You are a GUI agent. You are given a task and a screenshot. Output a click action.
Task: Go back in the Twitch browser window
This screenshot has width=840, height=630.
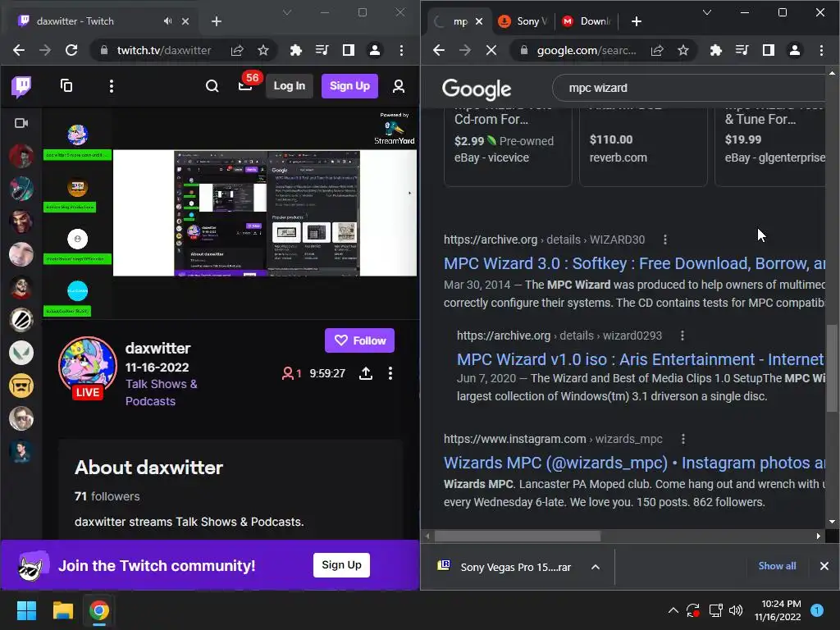click(x=19, y=50)
